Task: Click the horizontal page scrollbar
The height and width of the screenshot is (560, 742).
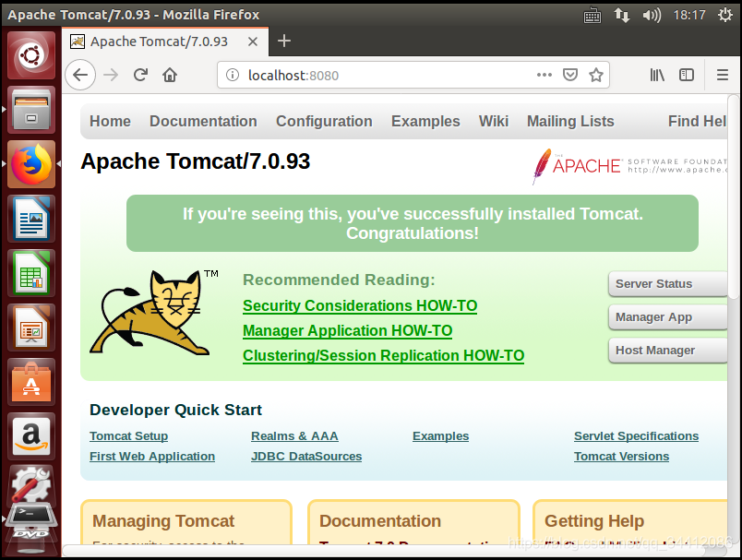Action: [383, 551]
